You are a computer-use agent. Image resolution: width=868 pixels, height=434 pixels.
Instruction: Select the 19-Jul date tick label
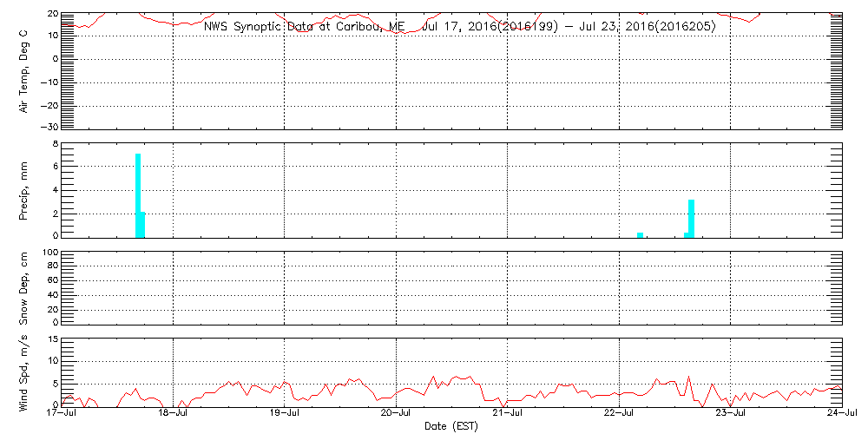[x=285, y=415]
